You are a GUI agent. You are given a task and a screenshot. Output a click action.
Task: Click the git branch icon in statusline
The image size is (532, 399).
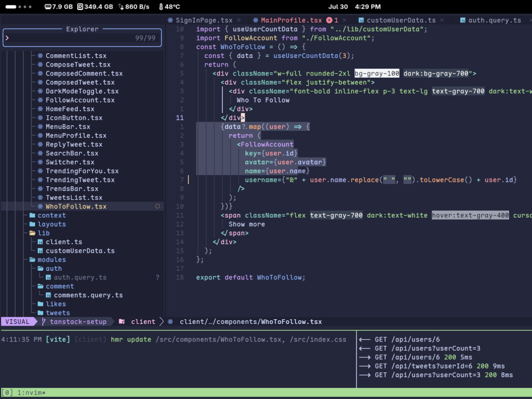tap(44, 322)
